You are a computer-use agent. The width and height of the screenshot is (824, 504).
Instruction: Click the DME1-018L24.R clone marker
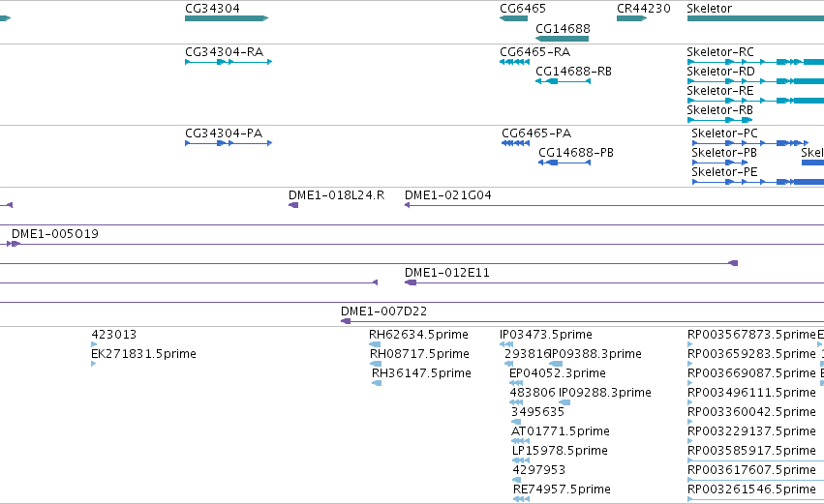293,205
